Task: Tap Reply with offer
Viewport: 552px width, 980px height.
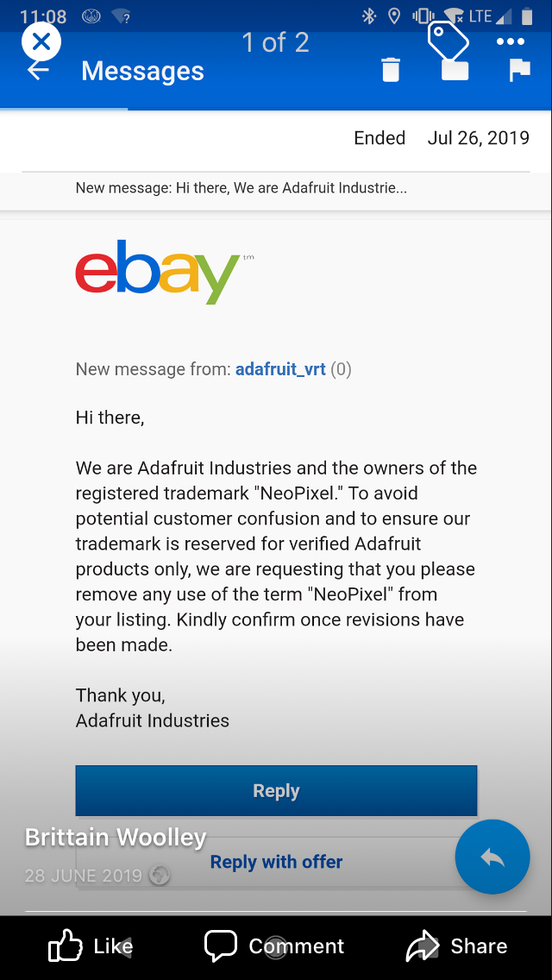Action: pos(276,863)
